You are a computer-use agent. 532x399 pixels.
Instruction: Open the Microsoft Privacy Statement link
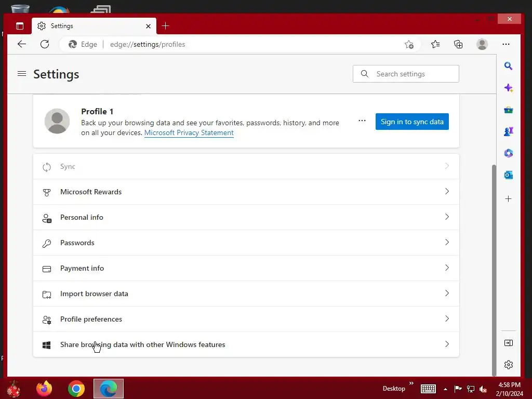pos(189,132)
